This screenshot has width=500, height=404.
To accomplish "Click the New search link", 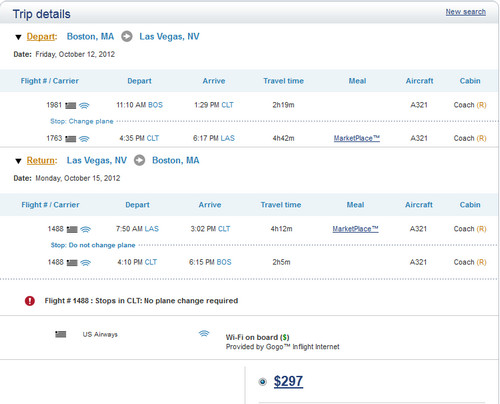I will coord(466,12).
